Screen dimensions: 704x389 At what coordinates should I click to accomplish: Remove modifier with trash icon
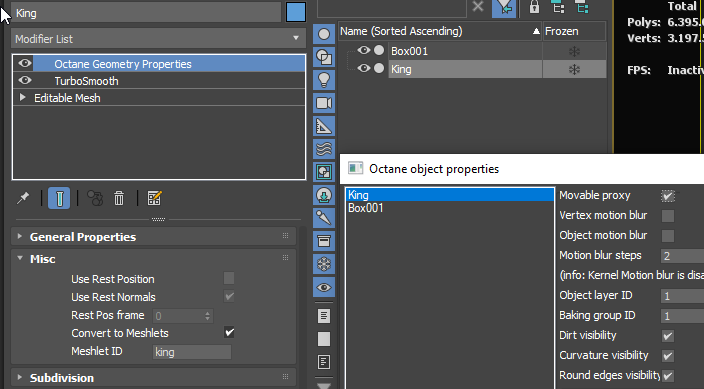click(119, 198)
